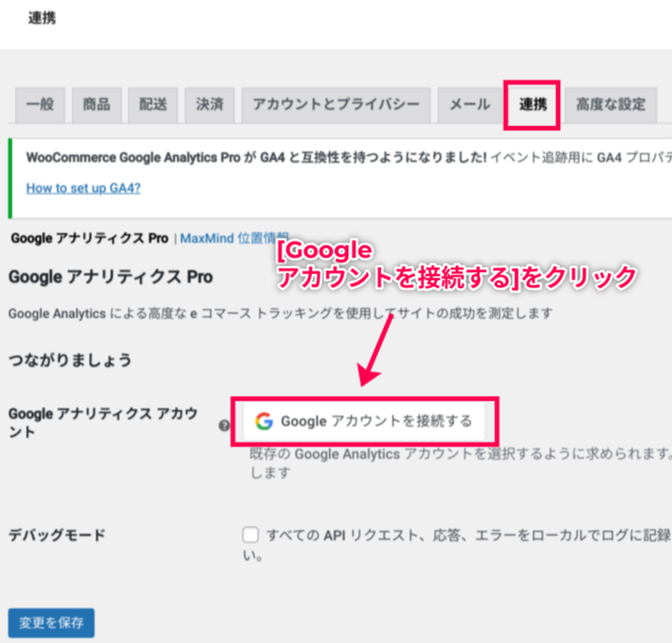Click the つながりましょう heading

pyautogui.click(x=70, y=360)
